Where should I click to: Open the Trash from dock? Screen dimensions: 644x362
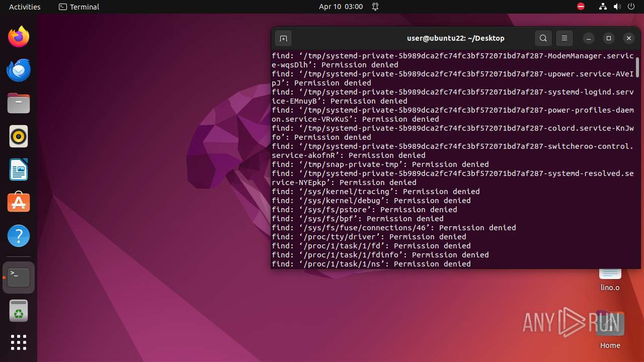pyautogui.click(x=19, y=311)
